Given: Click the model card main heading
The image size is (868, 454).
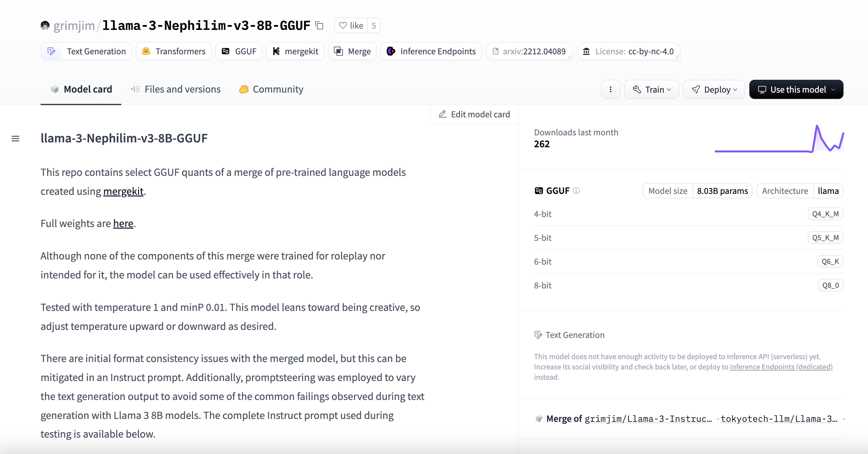Looking at the screenshot, I should point(124,138).
